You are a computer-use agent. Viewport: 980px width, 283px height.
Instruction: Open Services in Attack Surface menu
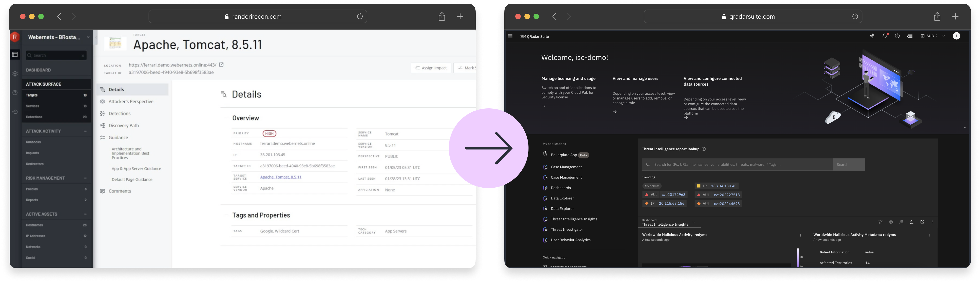[x=56, y=106]
